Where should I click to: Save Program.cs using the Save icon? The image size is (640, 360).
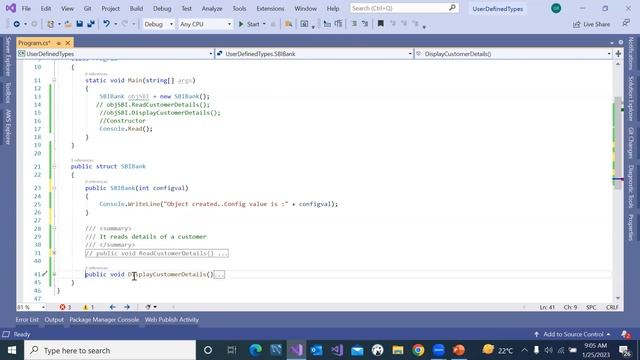[80, 24]
